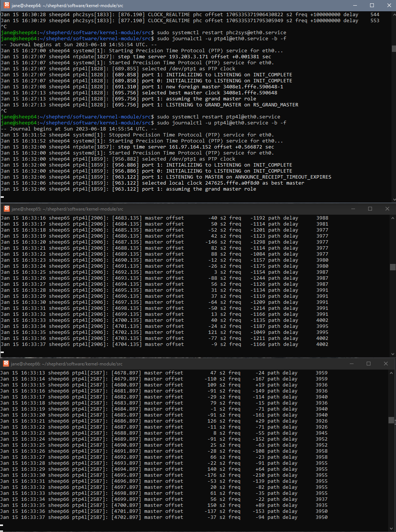Click freq value -1298 in sheep65 window
The image size is (396, 532).
tap(258, 242)
